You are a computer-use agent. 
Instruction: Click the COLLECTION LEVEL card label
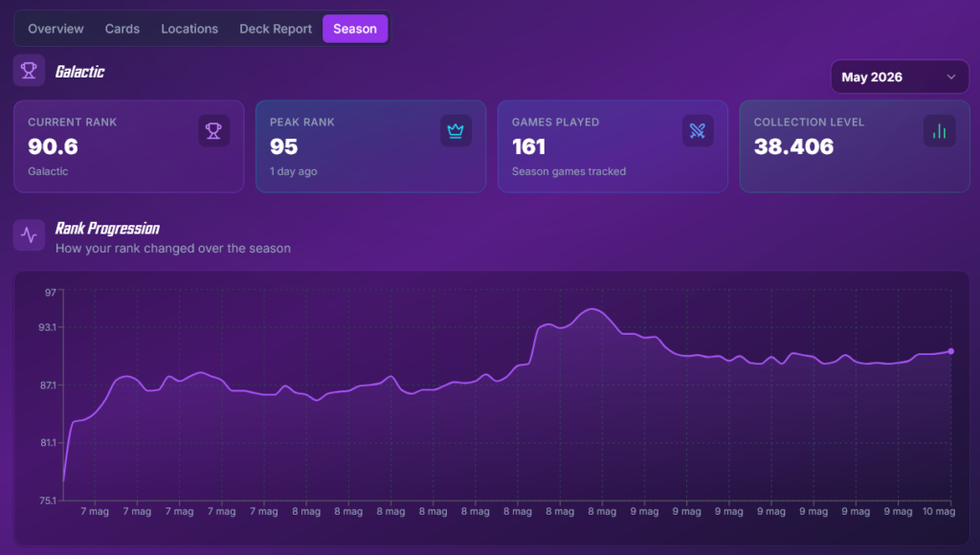(x=809, y=122)
